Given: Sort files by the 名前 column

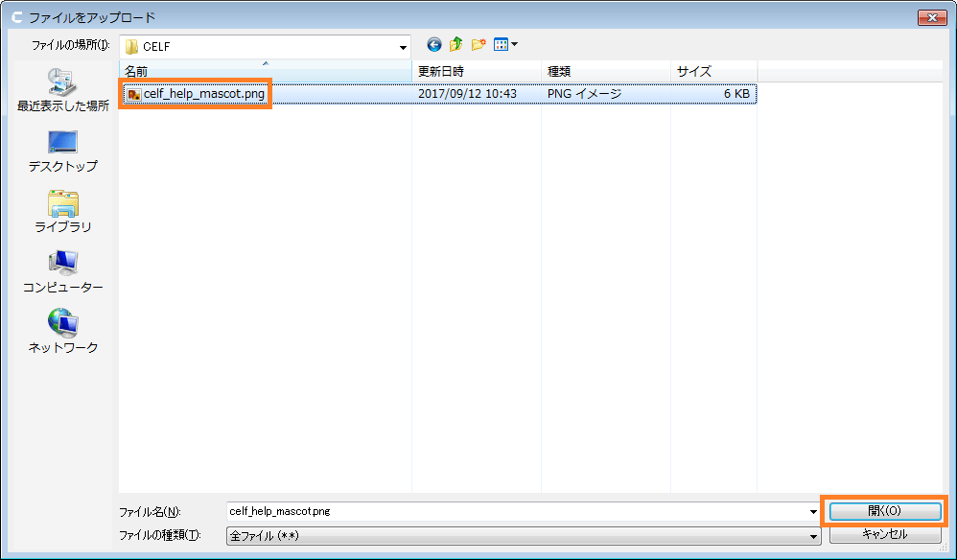Looking at the screenshot, I should click(266, 72).
